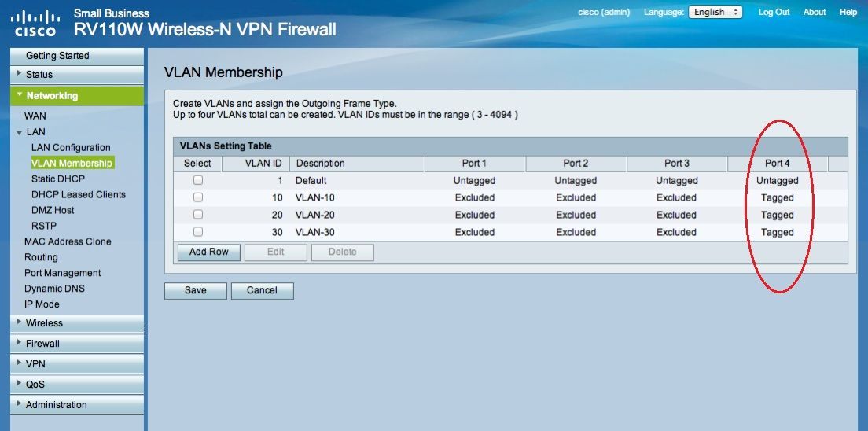The height and width of the screenshot is (431, 868).
Task: Collapse the Networking menu section
Action: click(x=76, y=96)
